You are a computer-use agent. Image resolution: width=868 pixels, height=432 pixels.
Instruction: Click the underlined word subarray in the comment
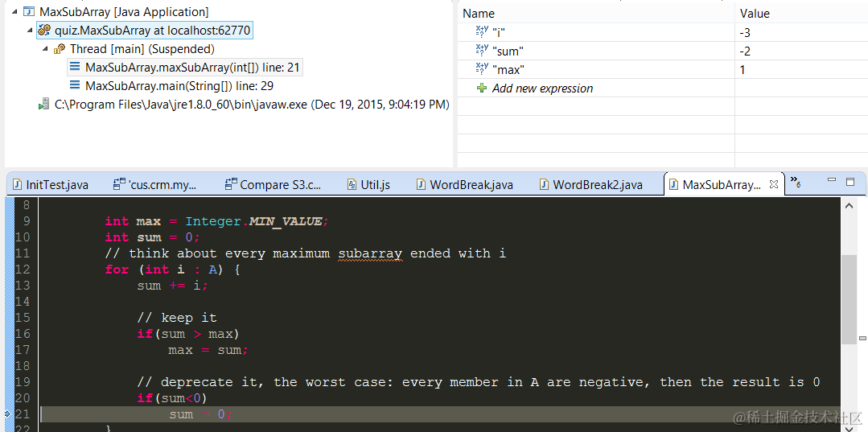(x=370, y=253)
